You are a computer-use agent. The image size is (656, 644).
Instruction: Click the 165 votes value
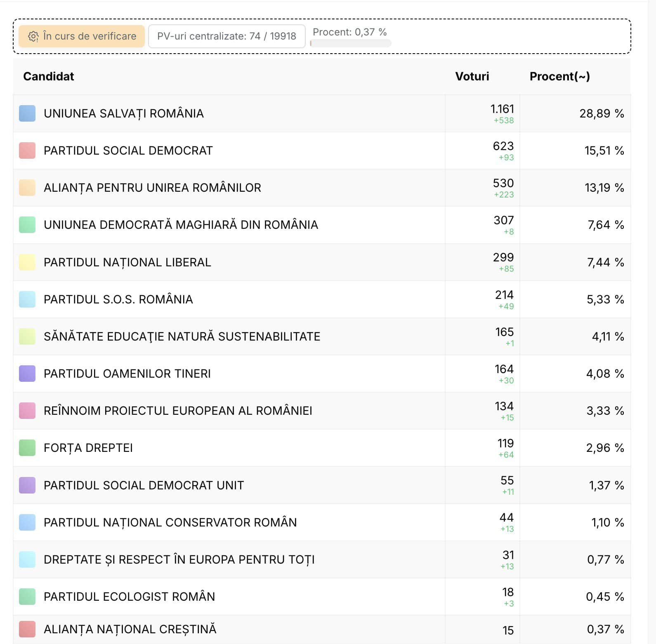pos(504,332)
